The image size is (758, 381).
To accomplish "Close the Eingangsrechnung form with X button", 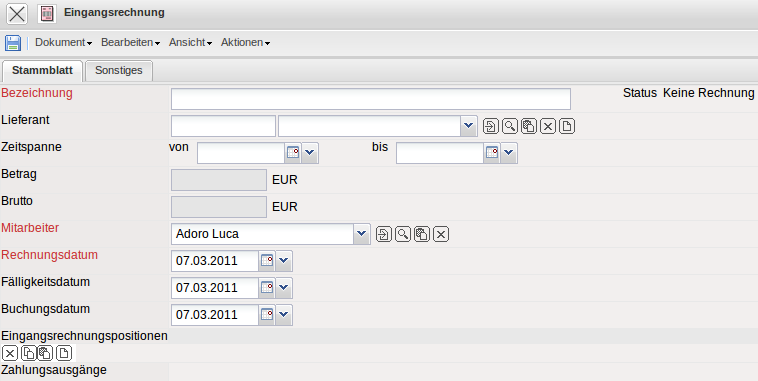I will [x=17, y=14].
